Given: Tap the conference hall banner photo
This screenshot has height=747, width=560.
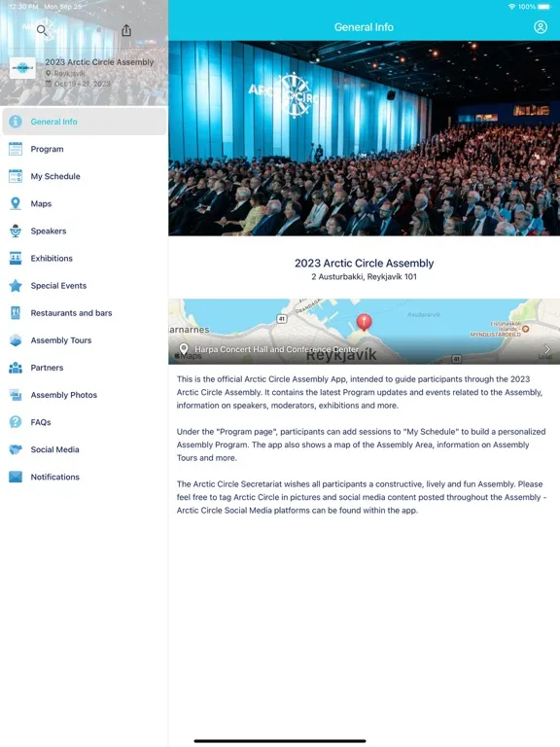Looking at the screenshot, I should (364, 138).
